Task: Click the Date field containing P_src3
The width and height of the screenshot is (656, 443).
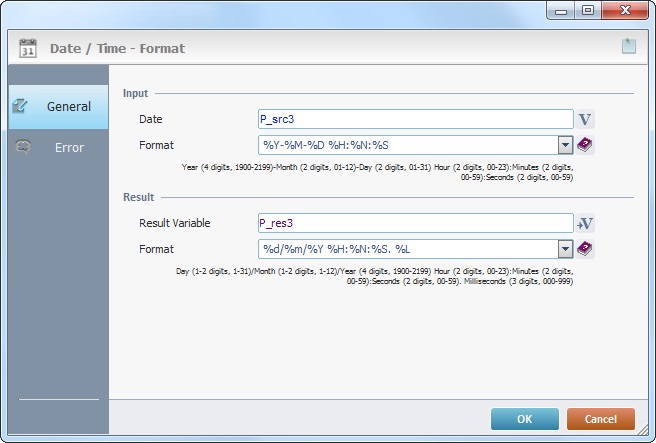Action: pyautogui.click(x=414, y=119)
